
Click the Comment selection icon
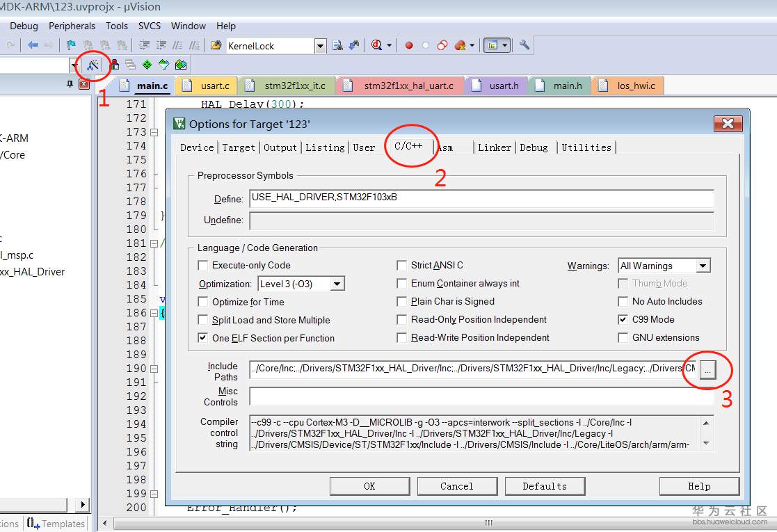coord(177,46)
